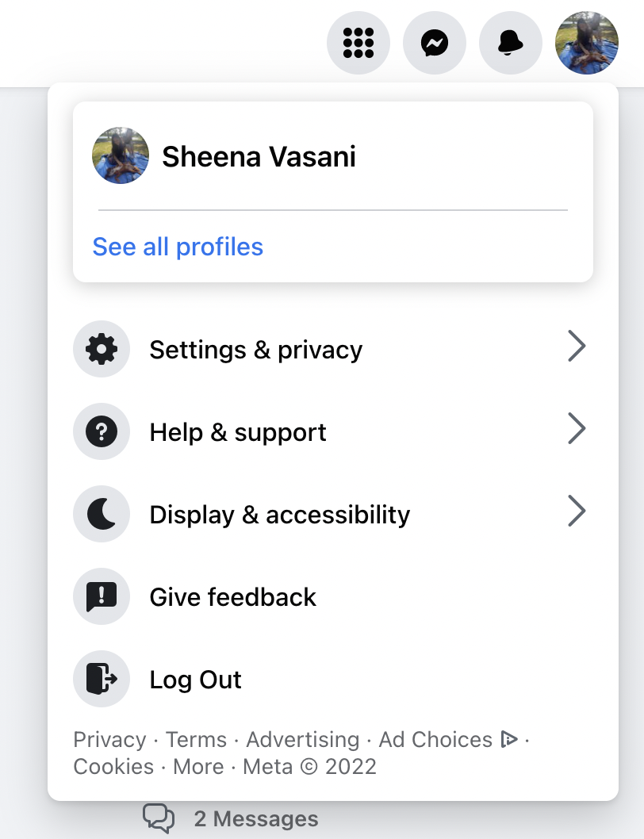Viewport: 644px width, 839px height.
Task: Expand Display & accessibility chevron
Action: click(x=577, y=511)
